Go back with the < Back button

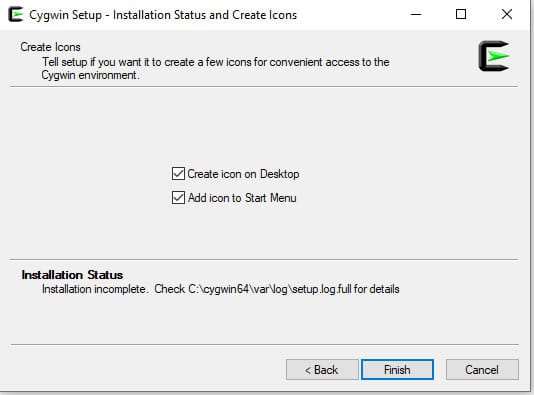click(322, 369)
